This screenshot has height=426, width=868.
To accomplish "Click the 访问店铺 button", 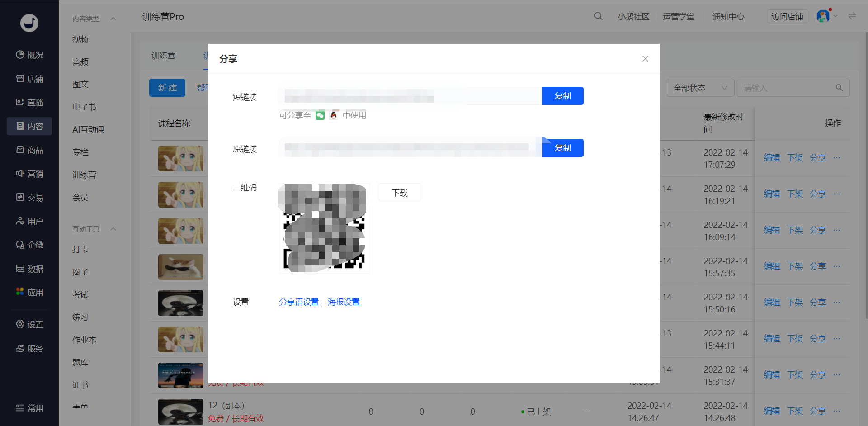I will (x=787, y=16).
